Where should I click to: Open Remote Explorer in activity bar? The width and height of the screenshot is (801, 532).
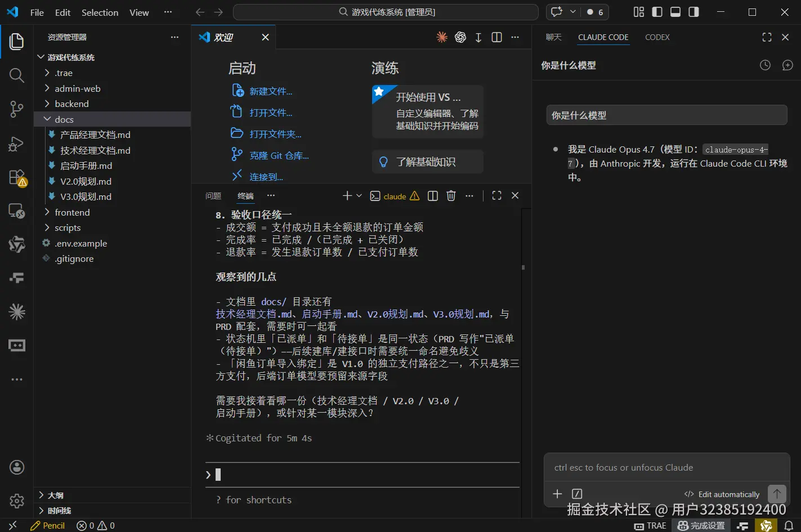pyautogui.click(x=17, y=211)
